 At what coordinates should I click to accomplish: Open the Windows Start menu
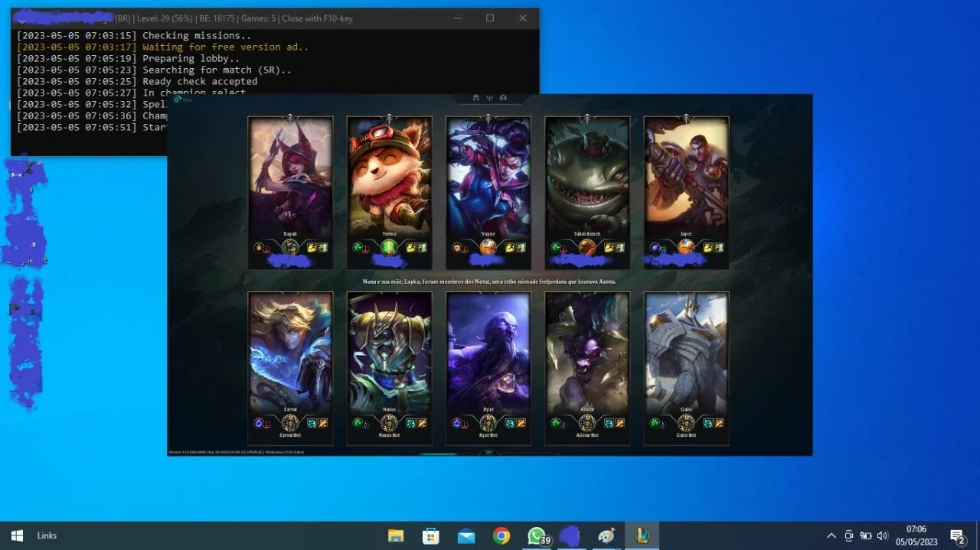[x=17, y=535]
